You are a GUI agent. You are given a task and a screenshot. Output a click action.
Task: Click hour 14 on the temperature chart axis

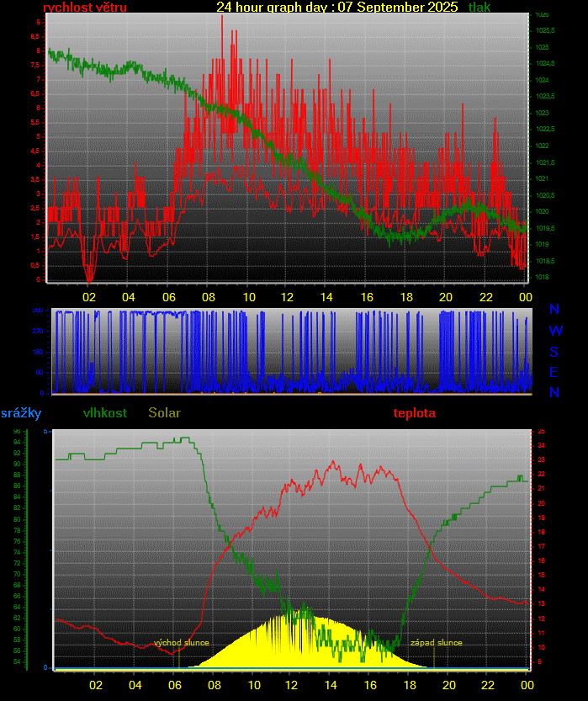pos(331,684)
